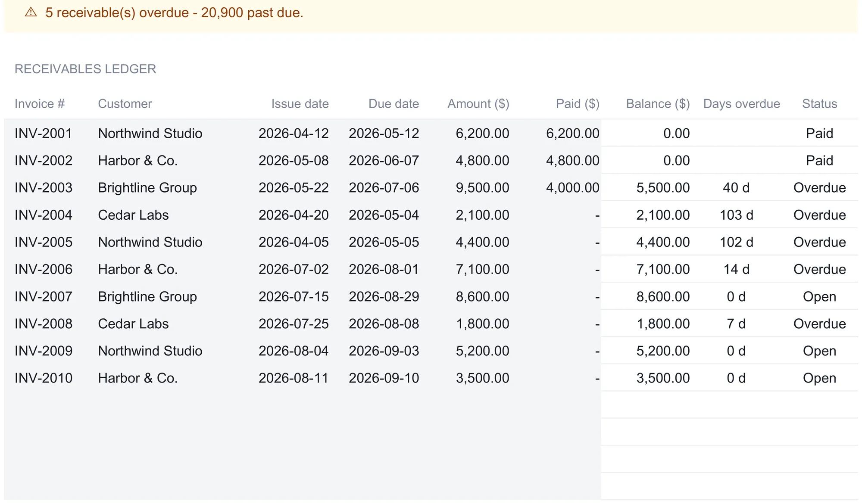Click balance 8,600.00 in Balance column
Image resolution: width=862 pixels, height=504 pixels.
tap(663, 297)
